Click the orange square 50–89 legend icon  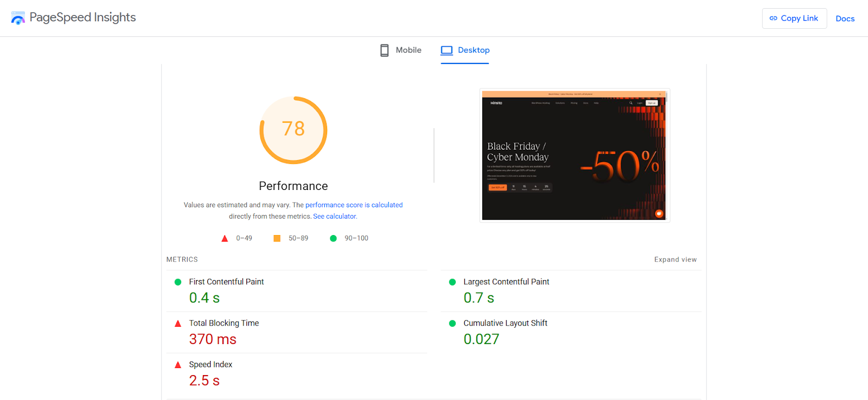pos(277,238)
